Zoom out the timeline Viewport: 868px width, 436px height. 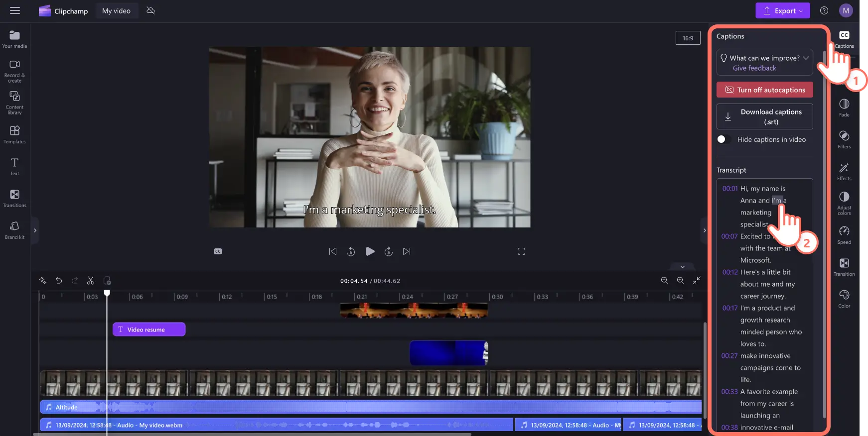(x=664, y=281)
